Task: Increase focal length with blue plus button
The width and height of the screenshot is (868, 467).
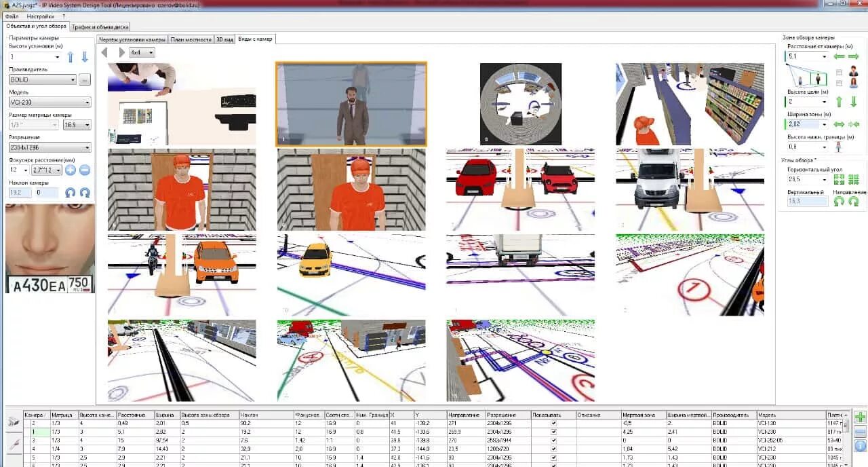Action: 71,170
